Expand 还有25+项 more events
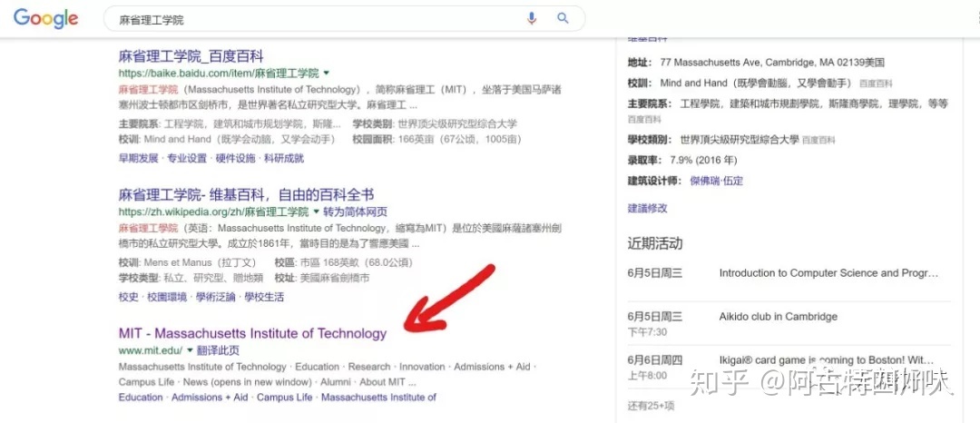Screen dimensions: 980x423 pos(651,406)
